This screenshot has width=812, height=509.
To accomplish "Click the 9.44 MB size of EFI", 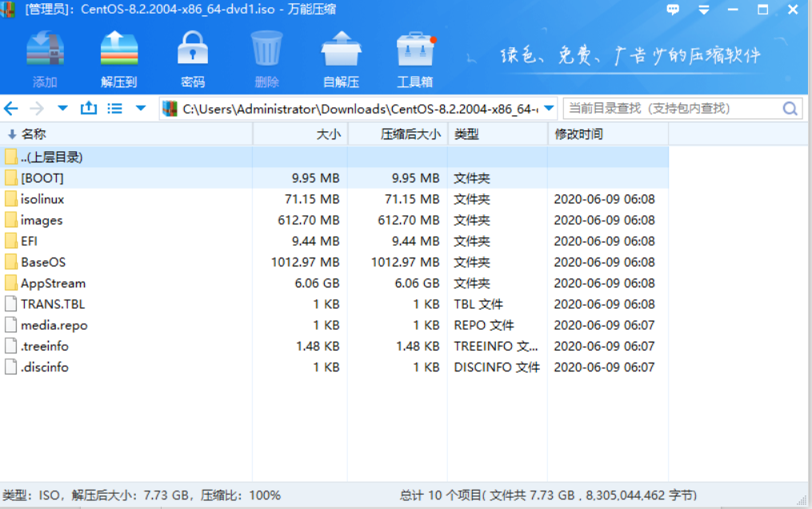I will tap(315, 242).
